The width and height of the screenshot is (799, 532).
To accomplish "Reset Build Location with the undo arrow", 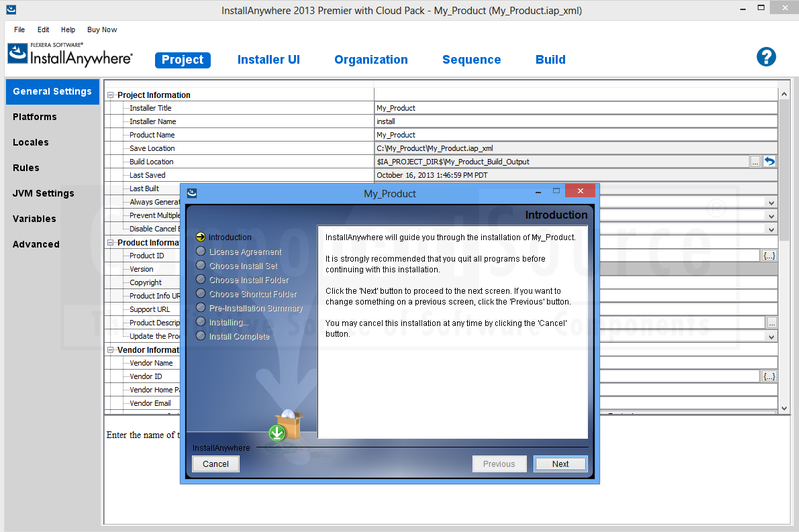I will click(x=769, y=162).
